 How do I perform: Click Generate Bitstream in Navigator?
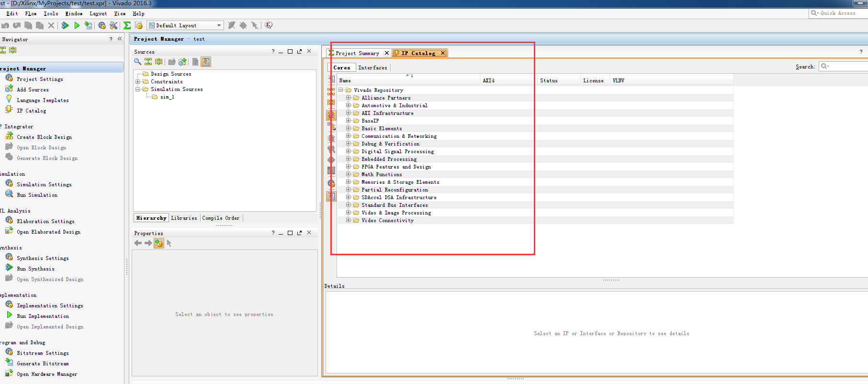43,363
